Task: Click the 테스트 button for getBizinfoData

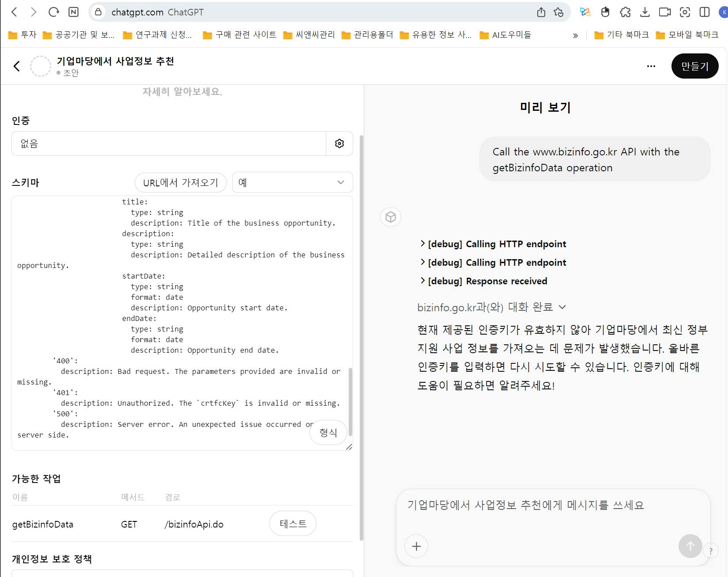Action: 293,524
